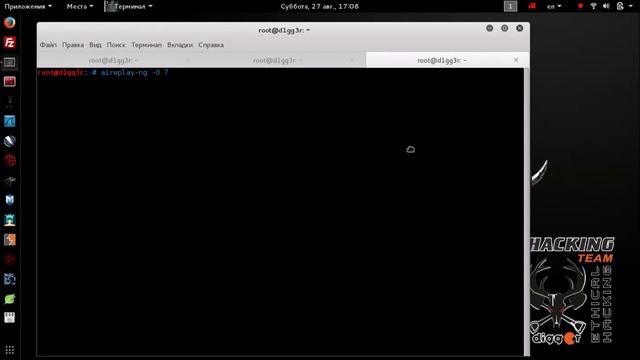Open workspace indicator number 1
Image resolution: width=640 pixels, height=360 pixels.
[510, 6]
